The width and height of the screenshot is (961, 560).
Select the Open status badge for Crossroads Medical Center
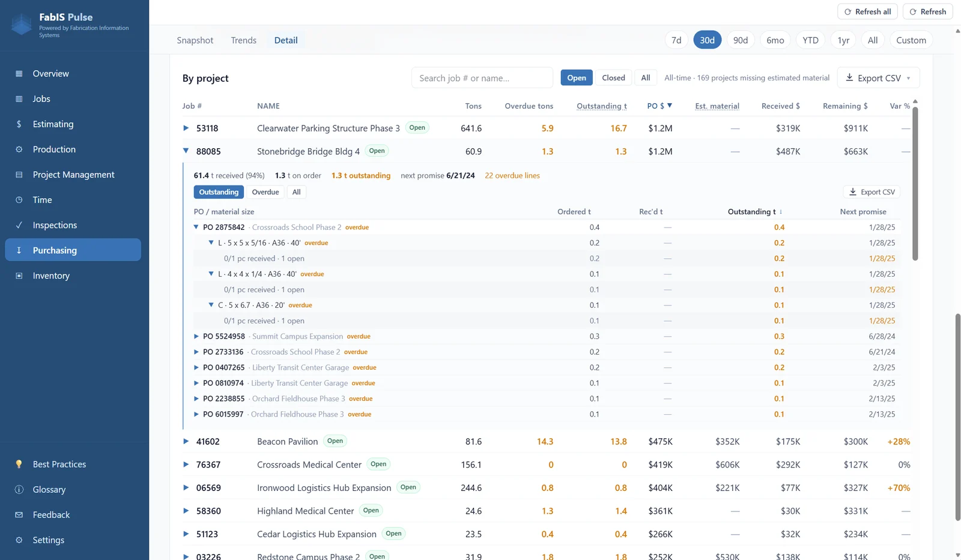[378, 464]
